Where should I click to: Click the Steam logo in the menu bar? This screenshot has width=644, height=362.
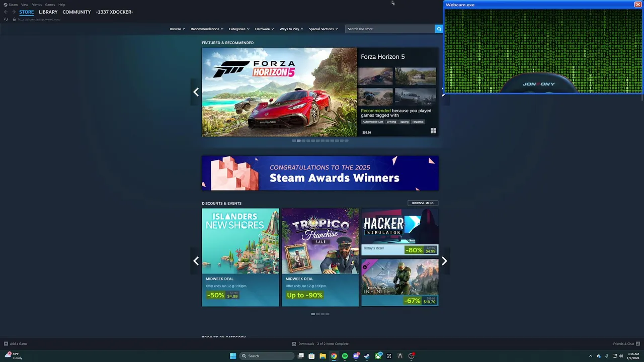coord(5,5)
